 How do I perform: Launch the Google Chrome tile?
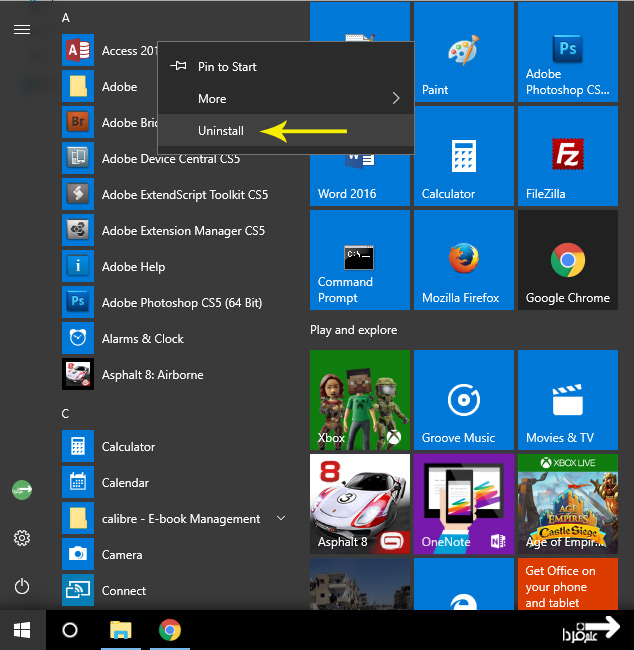coord(567,260)
